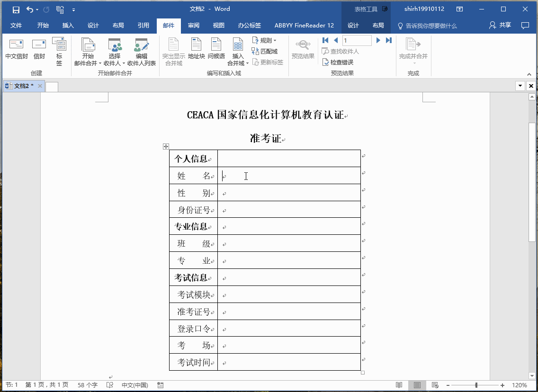Switch to 阅读视图 in the status bar
Viewport: 538px width, 392px height.
pos(398,385)
